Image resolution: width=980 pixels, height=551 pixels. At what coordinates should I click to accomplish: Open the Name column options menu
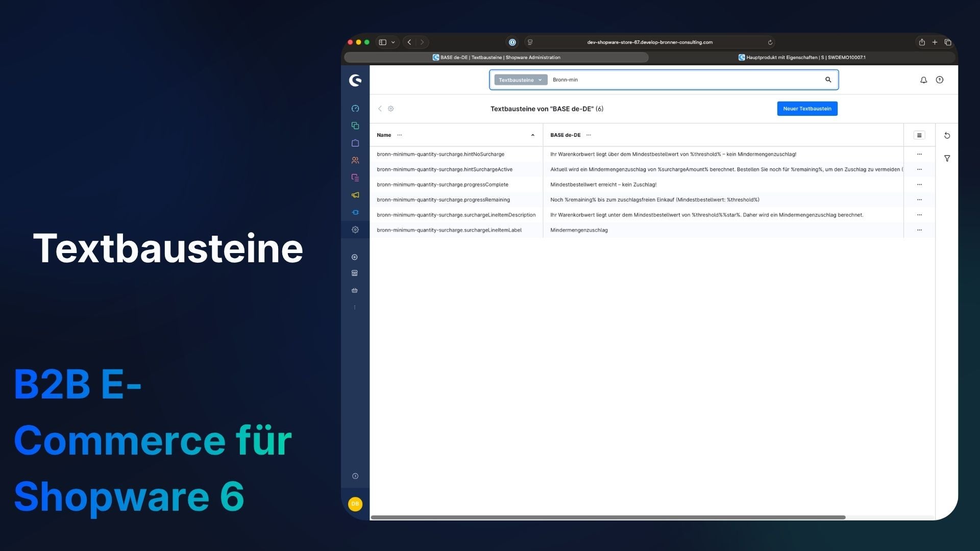[400, 135]
